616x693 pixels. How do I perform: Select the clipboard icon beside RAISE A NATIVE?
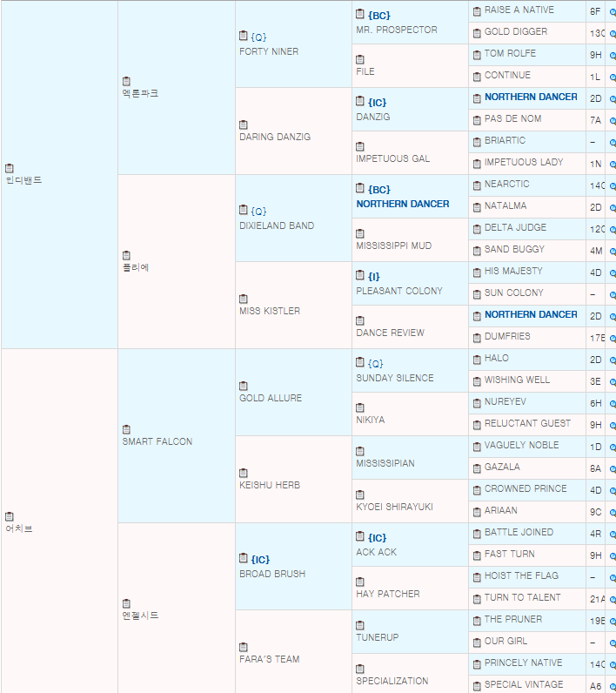[477, 11]
